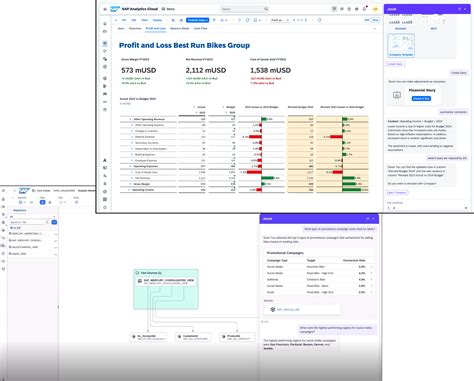Screen dimensions: 474x381
Task: Click the grid icon in Analytics Cloud sidebar
Action: coord(105,199)
